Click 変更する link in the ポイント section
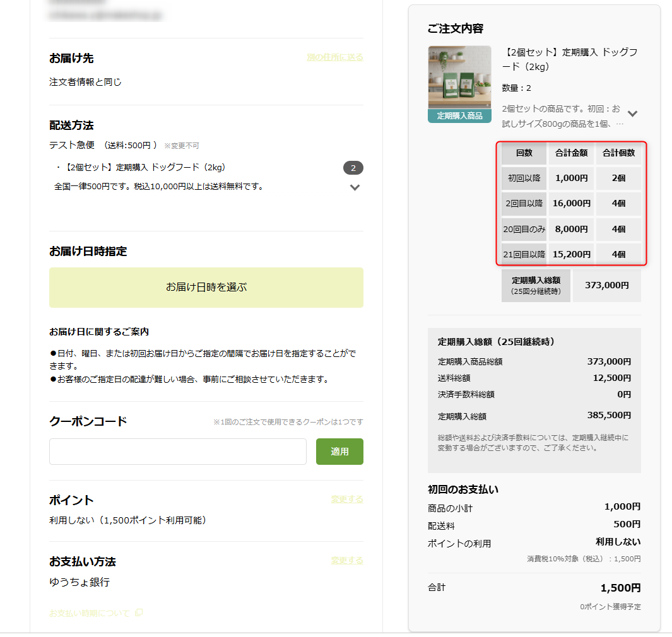This screenshot has width=672, height=637. [347, 500]
